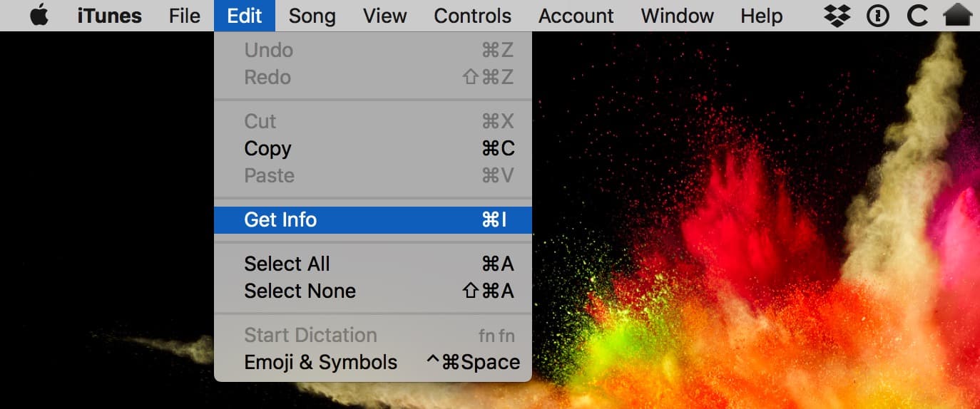This screenshot has height=409, width=980.
Task: Open the Account menu
Action: point(576,16)
